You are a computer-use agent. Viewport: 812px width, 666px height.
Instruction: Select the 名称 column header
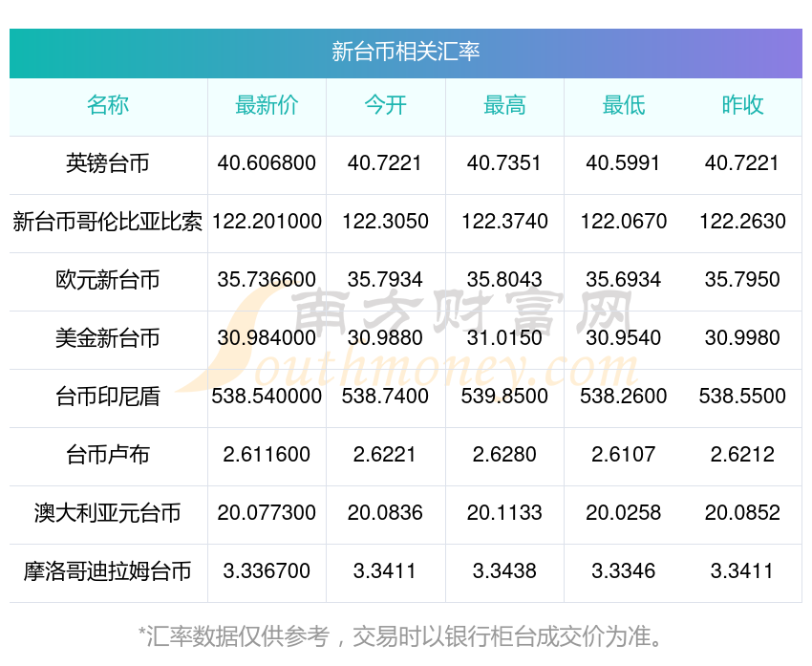coord(108,105)
